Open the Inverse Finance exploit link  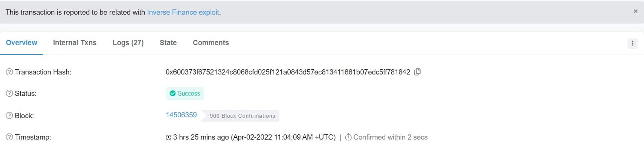point(183,12)
